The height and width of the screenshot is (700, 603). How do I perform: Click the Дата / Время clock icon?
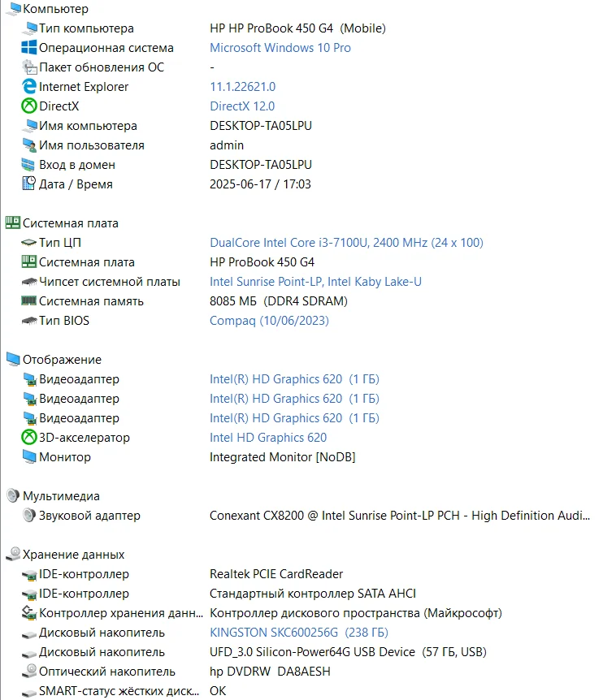click(29, 184)
